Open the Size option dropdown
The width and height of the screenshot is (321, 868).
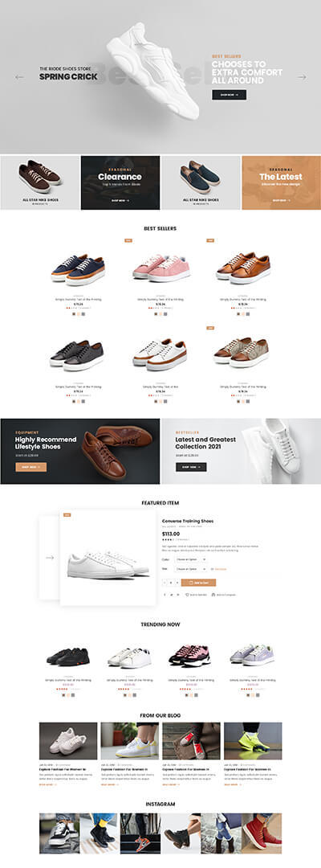coord(191,569)
